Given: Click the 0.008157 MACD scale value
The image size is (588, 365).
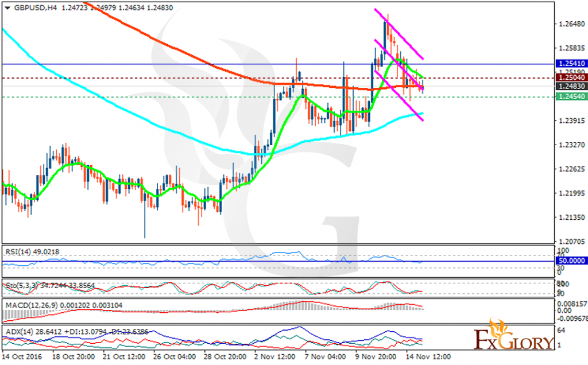Looking at the screenshot, I should (572, 304).
